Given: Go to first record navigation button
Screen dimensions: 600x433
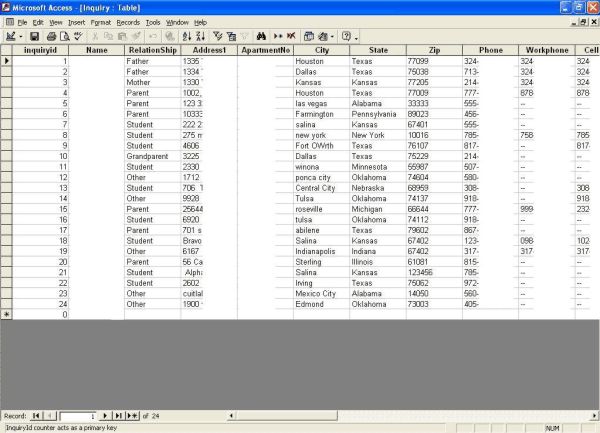Looking at the screenshot, I should [x=36, y=415].
